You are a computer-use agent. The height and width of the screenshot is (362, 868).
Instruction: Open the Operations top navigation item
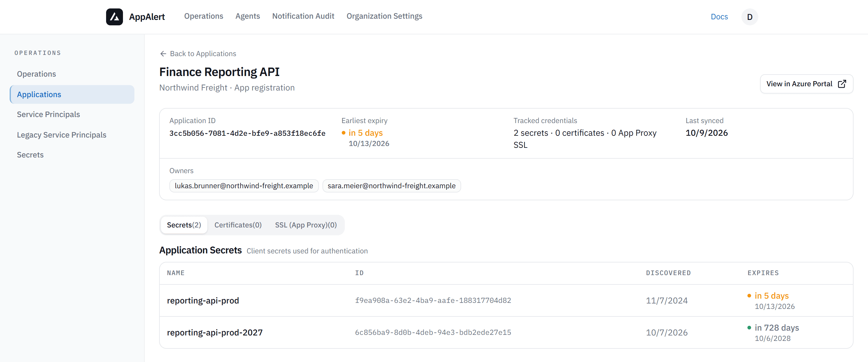coord(203,16)
